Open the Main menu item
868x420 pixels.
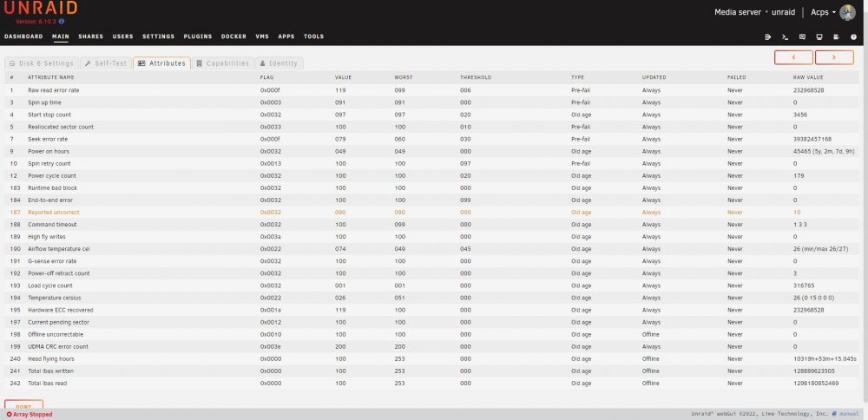(61, 36)
